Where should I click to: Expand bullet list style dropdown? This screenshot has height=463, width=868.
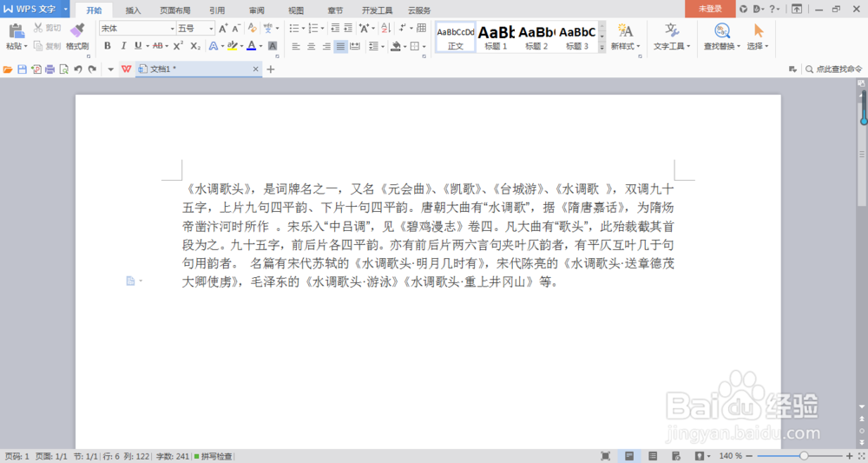point(303,29)
